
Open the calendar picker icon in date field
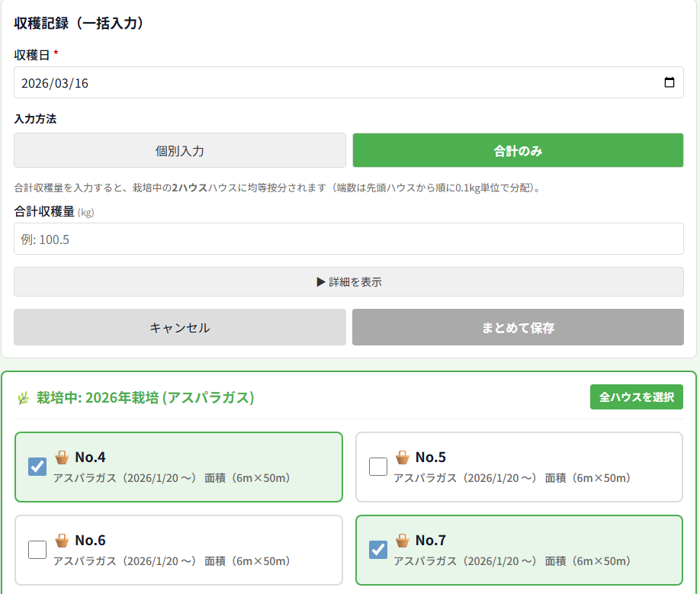[x=669, y=83]
